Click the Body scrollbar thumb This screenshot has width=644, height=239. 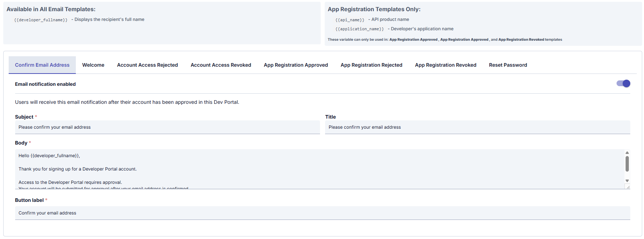pos(627,164)
